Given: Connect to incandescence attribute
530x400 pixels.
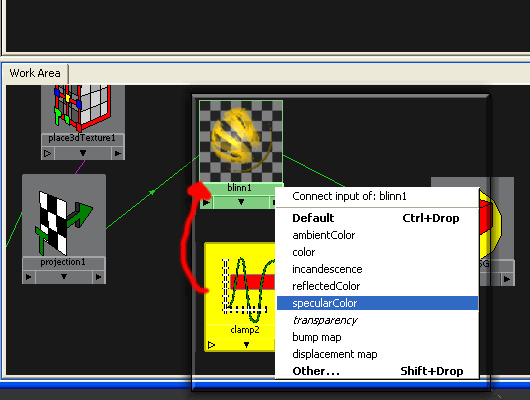Looking at the screenshot, I should click(x=377, y=269).
